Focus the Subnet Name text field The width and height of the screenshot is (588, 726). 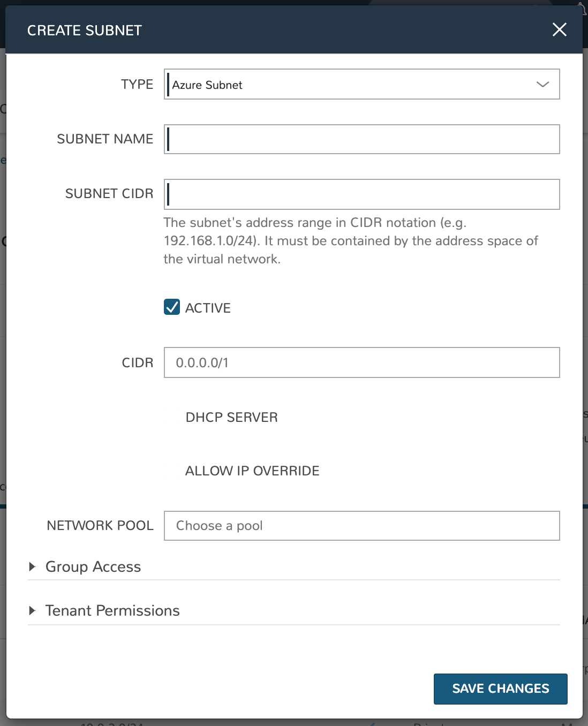[361, 139]
